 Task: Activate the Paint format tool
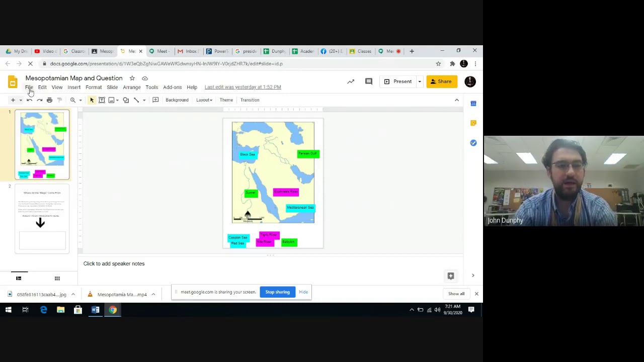[x=59, y=100]
